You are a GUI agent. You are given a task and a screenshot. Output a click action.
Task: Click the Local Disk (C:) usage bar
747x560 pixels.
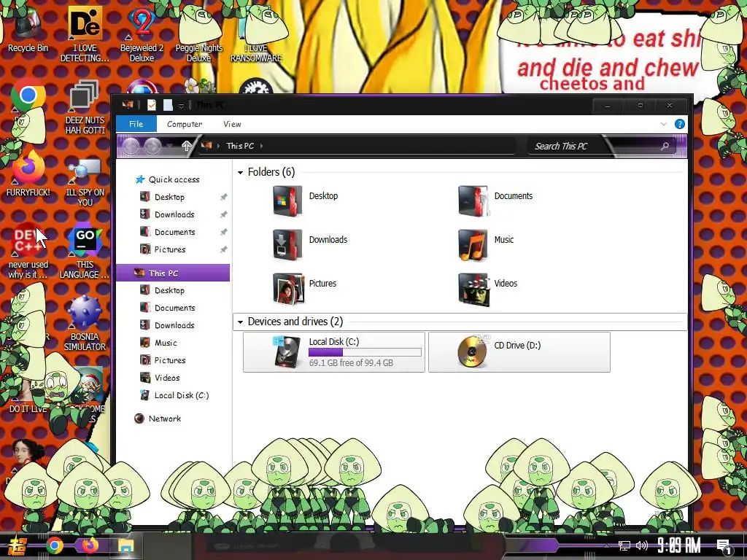tap(365, 352)
